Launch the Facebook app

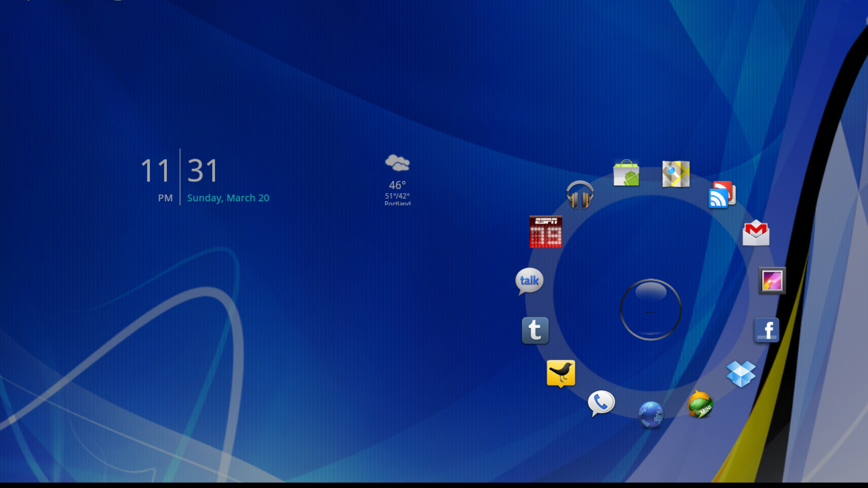click(767, 330)
